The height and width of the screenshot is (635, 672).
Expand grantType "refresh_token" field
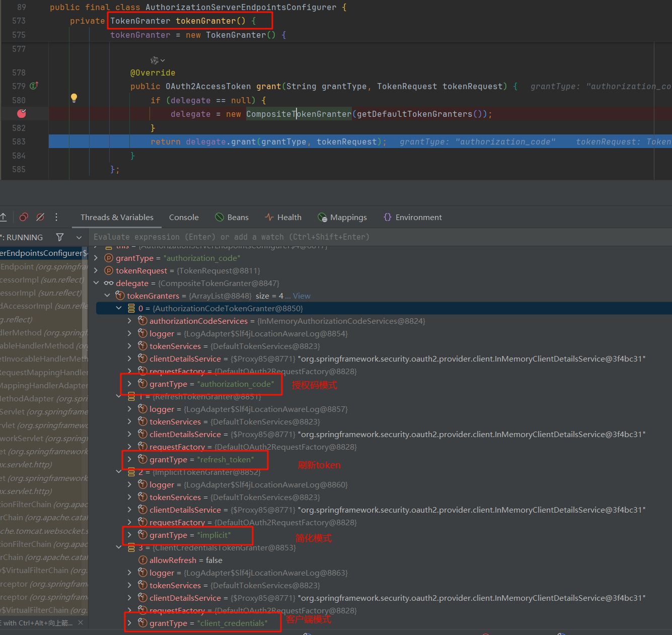point(130,459)
